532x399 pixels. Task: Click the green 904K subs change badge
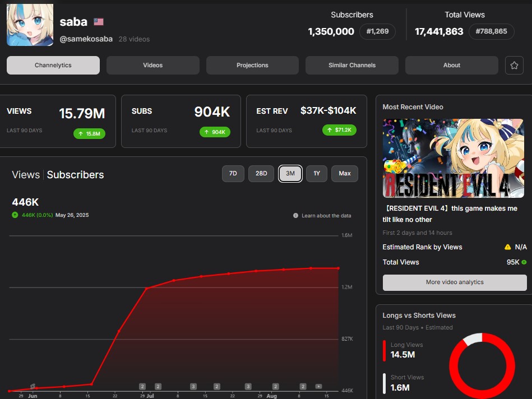tap(215, 132)
